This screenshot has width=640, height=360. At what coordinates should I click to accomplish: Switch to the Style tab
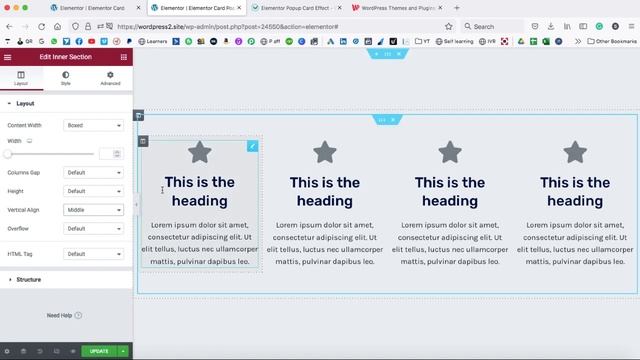pyautogui.click(x=66, y=78)
